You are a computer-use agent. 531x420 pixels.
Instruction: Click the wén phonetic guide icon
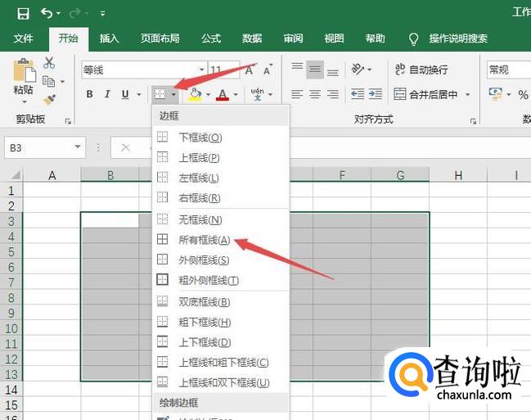(x=258, y=94)
